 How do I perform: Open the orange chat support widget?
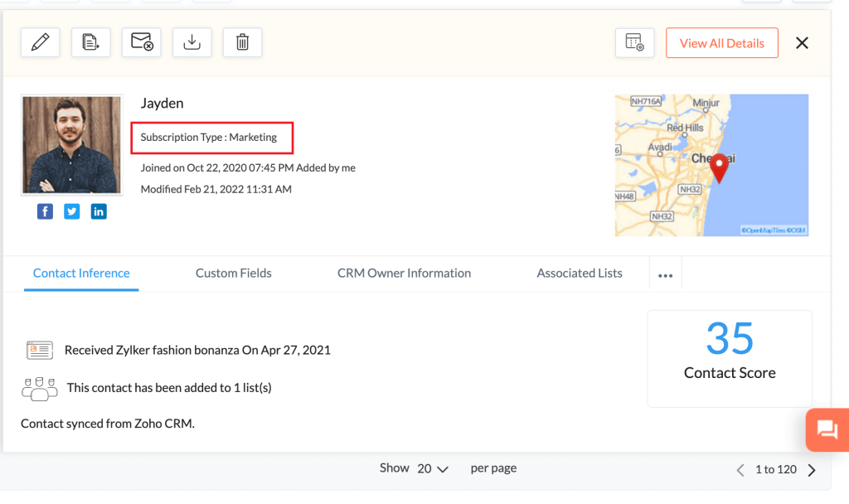tap(827, 429)
